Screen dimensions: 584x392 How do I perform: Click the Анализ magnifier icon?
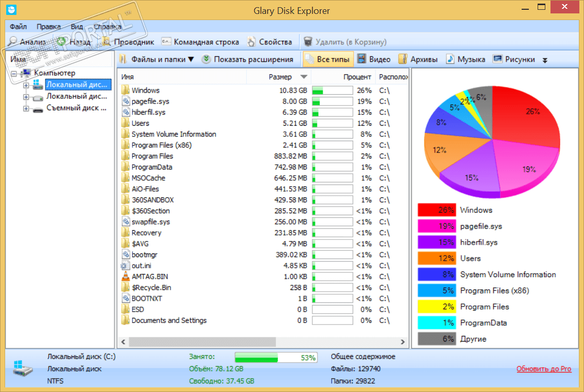pyautogui.click(x=12, y=42)
